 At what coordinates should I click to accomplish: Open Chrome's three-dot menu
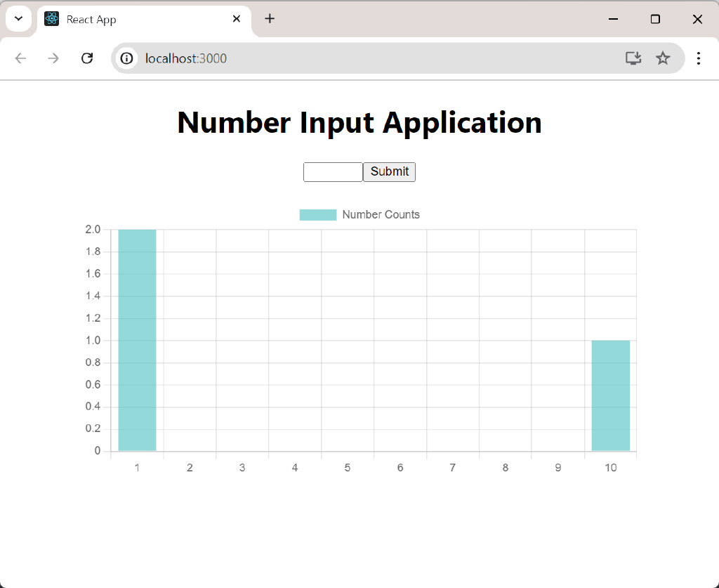699,58
